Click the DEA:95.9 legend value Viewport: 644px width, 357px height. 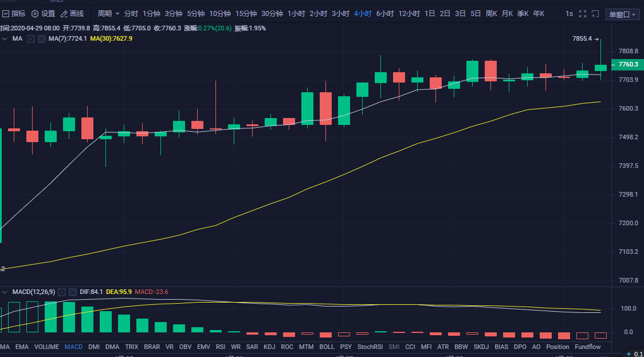point(119,292)
